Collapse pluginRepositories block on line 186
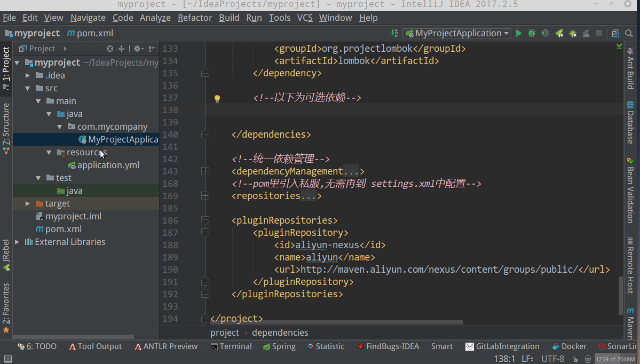The width and height of the screenshot is (640, 364). click(x=206, y=220)
